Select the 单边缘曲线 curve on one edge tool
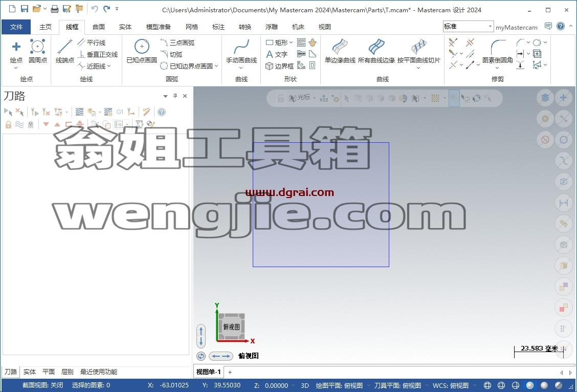 tap(340, 51)
